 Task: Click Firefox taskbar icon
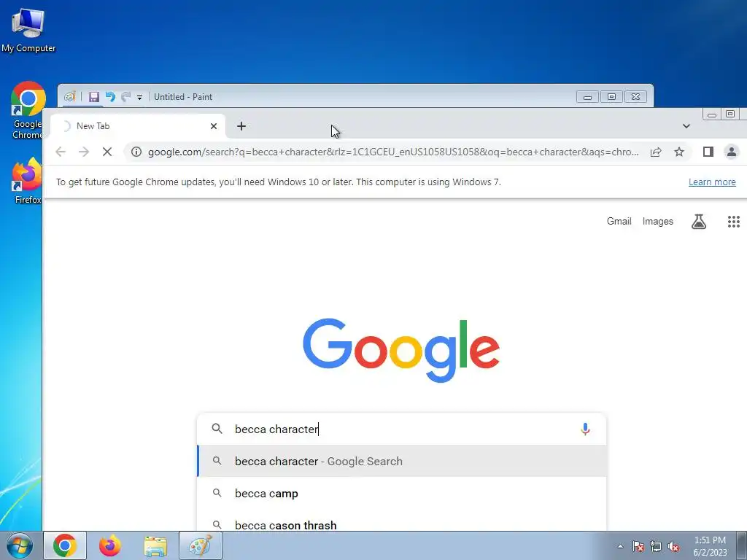click(110, 545)
